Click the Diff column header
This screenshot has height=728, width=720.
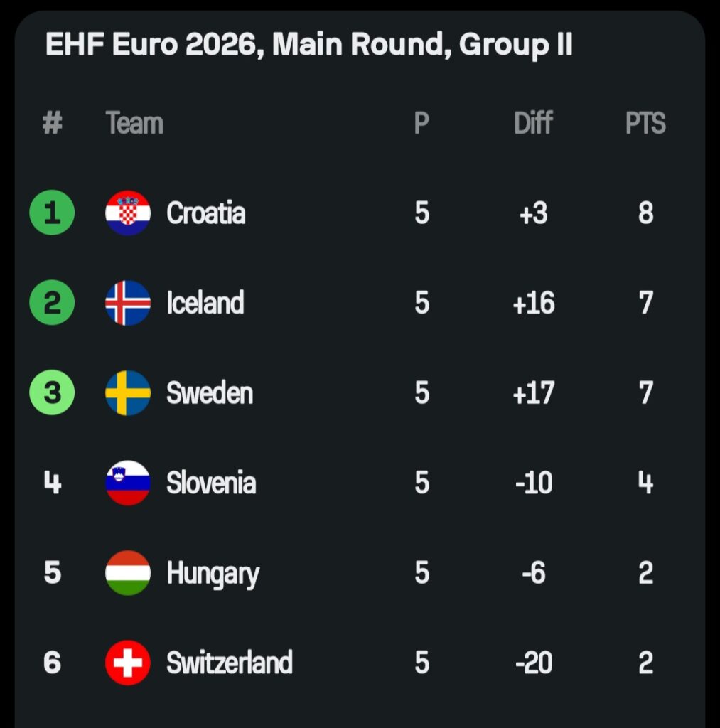[533, 123]
